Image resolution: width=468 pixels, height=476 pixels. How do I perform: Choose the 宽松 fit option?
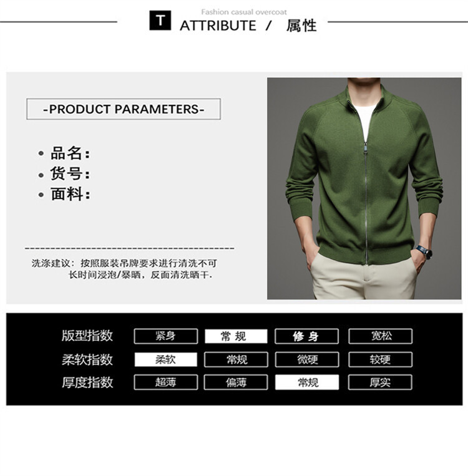[x=380, y=336]
